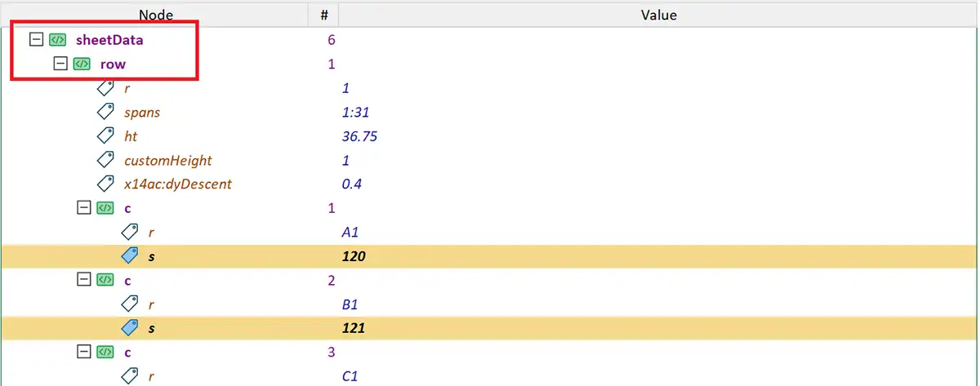Click the highlighted value 121
The image size is (980, 386).
pyautogui.click(x=354, y=328)
